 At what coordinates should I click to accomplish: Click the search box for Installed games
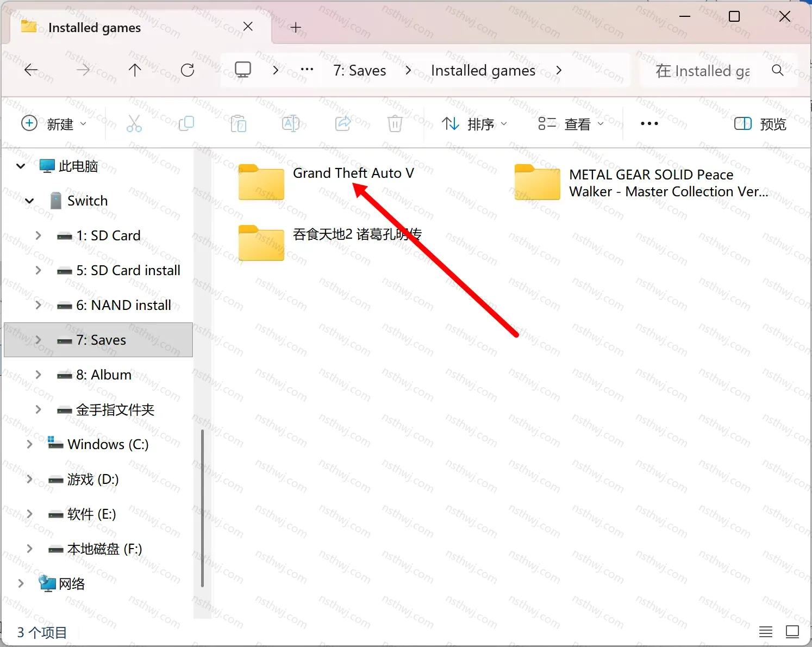[718, 70]
